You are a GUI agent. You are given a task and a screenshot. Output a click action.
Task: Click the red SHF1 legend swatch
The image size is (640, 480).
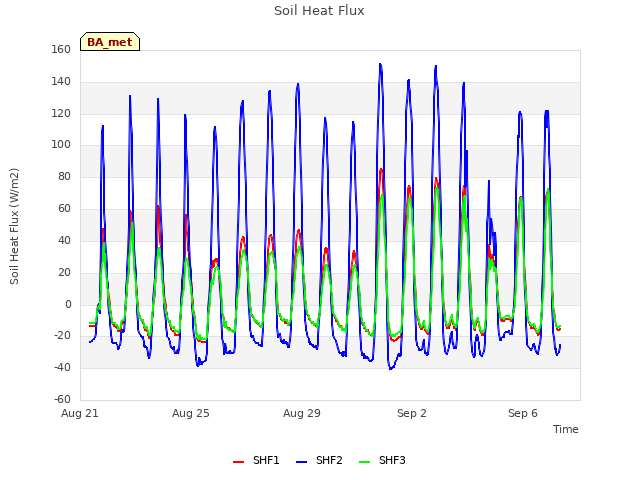(238, 462)
